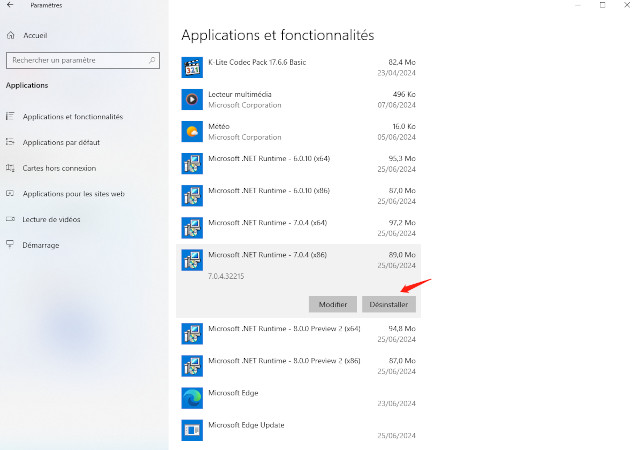Click the K-Lite Codec Pack app icon

coord(192,67)
